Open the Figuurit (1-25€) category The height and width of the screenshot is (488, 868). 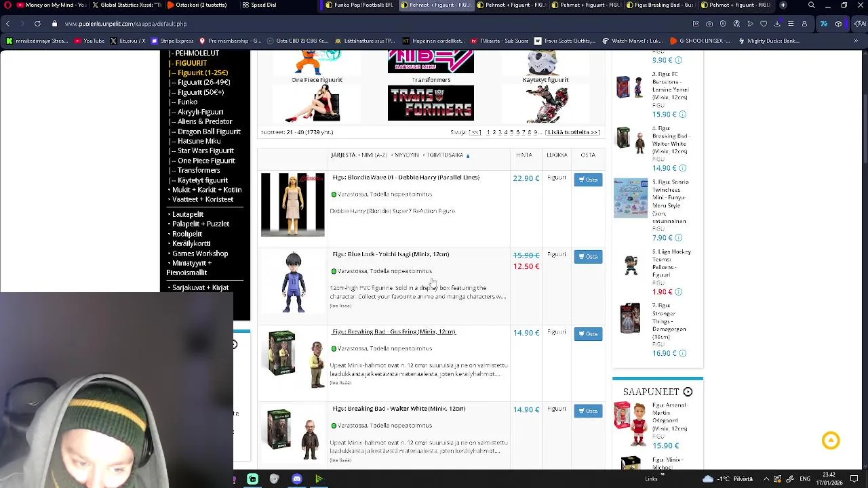coord(202,73)
